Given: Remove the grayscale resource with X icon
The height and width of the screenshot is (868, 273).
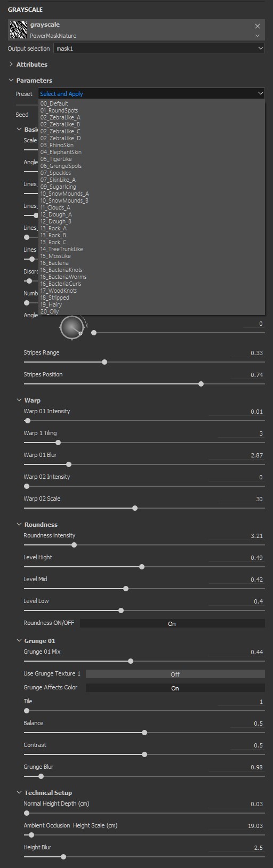Looking at the screenshot, I should click(258, 26).
